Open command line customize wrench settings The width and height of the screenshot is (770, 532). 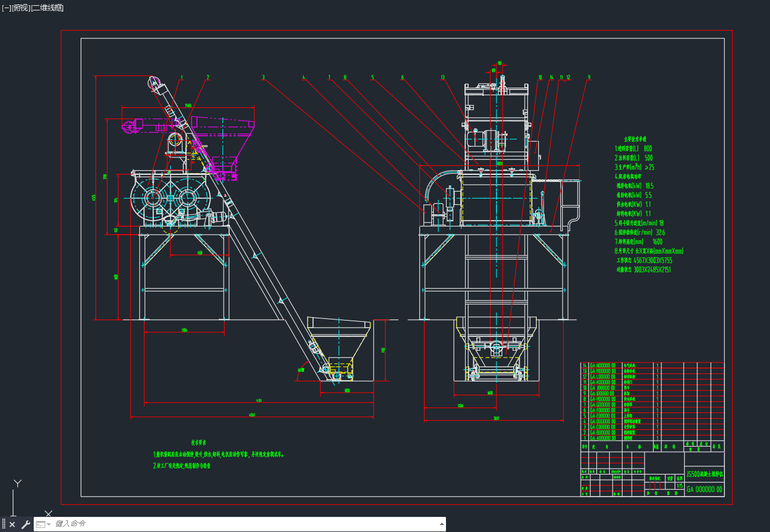25,524
